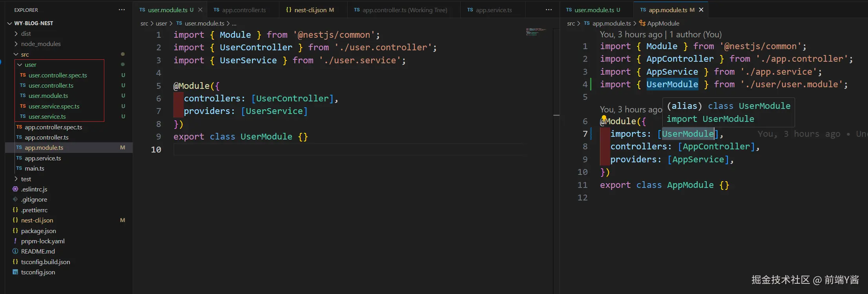Collapse the user folder
The width and height of the screenshot is (868, 294).
click(20, 64)
